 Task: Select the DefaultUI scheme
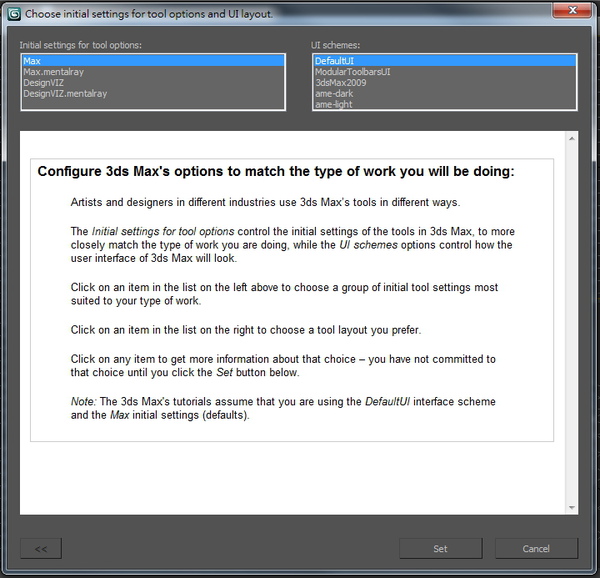click(445, 61)
